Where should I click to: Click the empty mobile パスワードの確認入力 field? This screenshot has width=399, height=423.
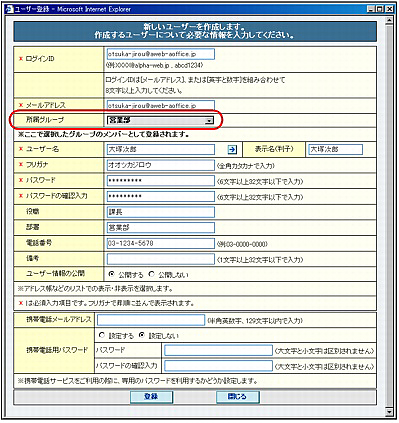coord(218,366)
